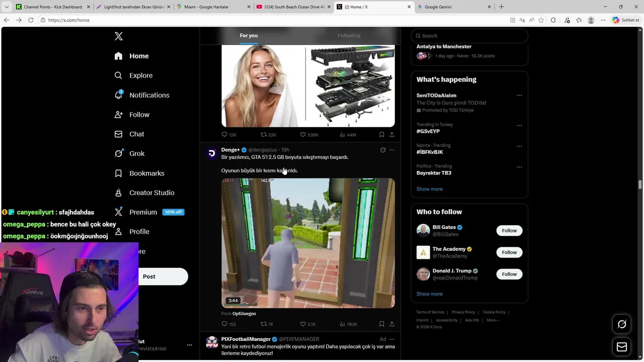Open account menu dots near sidebar profile
Viewport: 644px width, 362px height.
pyautogui.click(x=189, y=345)
